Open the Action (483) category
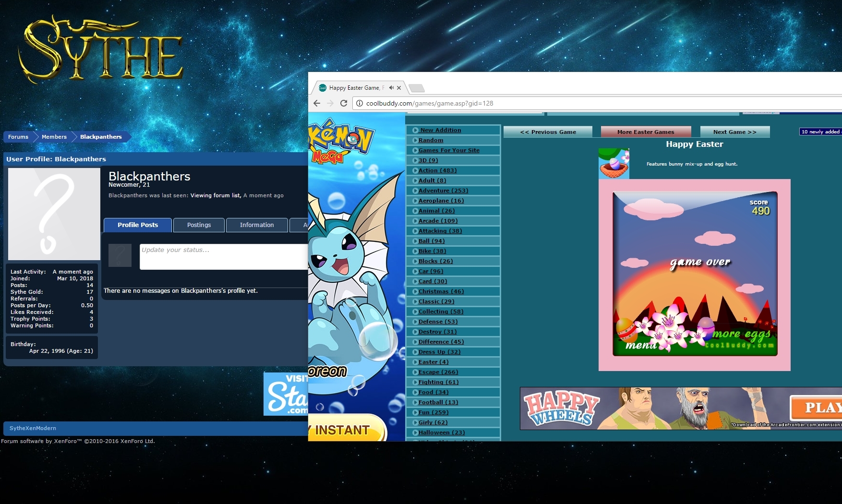 437,170
